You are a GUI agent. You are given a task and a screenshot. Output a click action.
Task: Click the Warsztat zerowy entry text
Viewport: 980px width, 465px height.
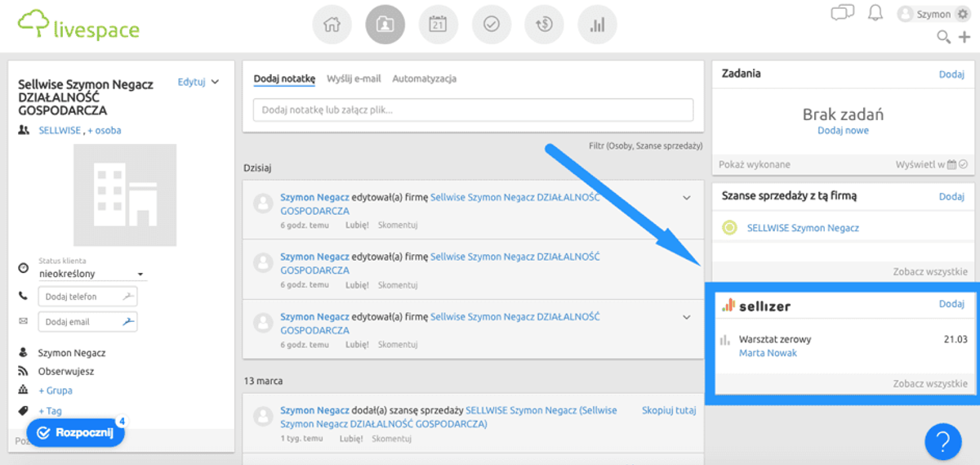click(x=775, y=339)
